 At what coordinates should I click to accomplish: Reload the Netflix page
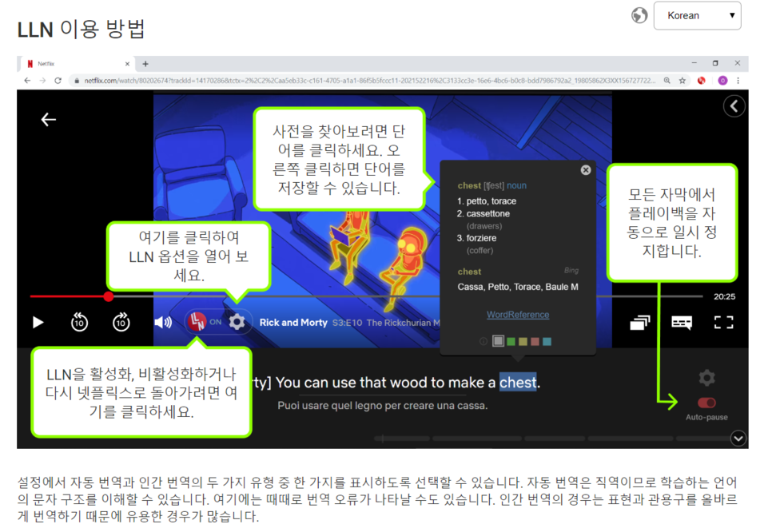tap(58, 80)
